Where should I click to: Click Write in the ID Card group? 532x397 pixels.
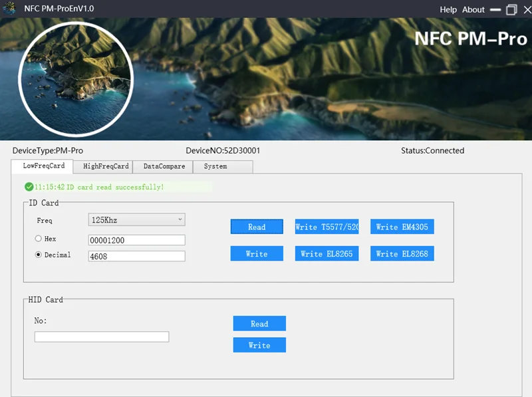[257, 253]
